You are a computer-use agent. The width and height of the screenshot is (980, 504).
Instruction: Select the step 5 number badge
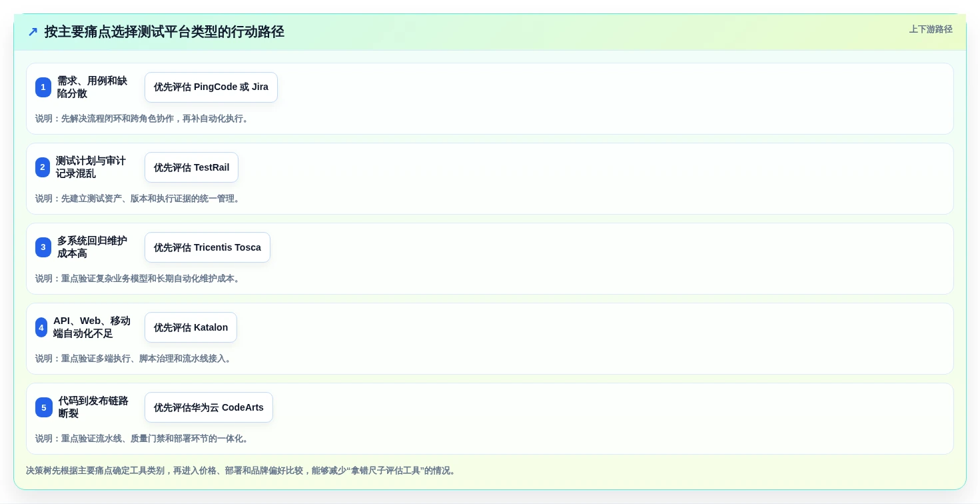pos(44,407)
